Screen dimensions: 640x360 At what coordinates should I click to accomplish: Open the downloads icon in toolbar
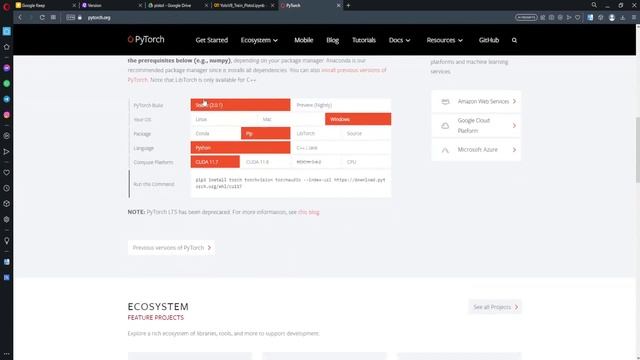622,18
